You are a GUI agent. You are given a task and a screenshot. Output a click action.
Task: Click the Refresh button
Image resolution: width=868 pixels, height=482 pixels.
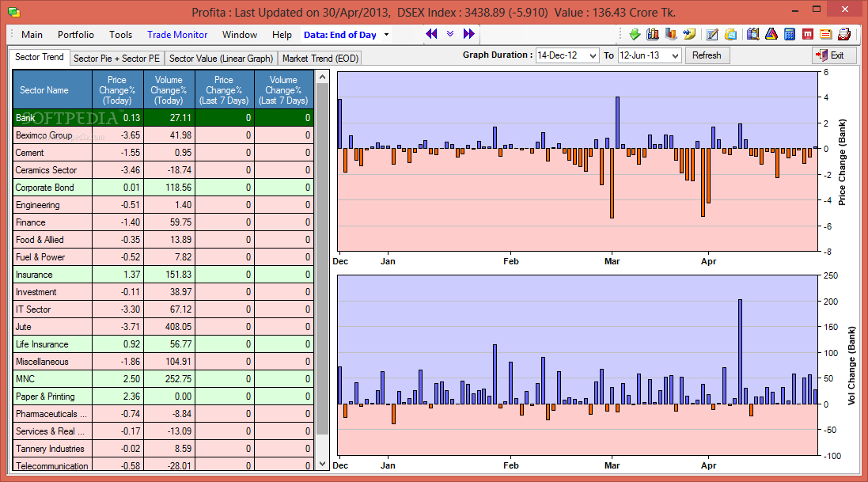point(707,55)
